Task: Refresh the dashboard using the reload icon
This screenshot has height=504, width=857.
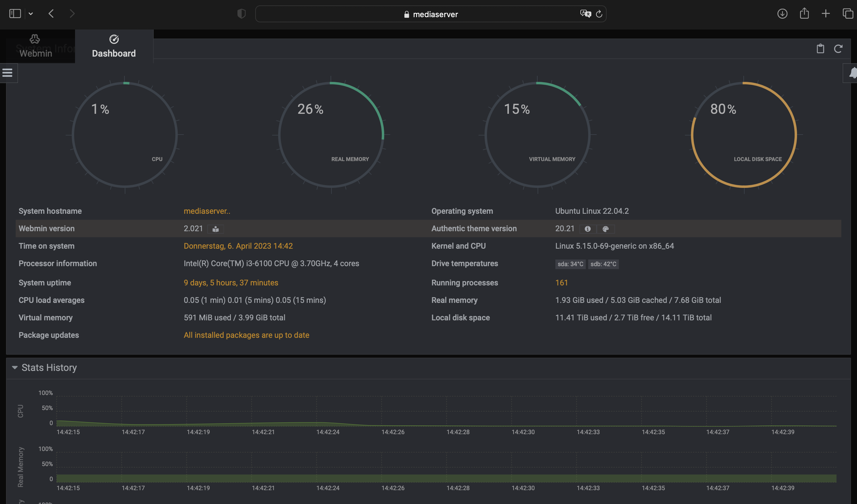Action: point(838,49)
